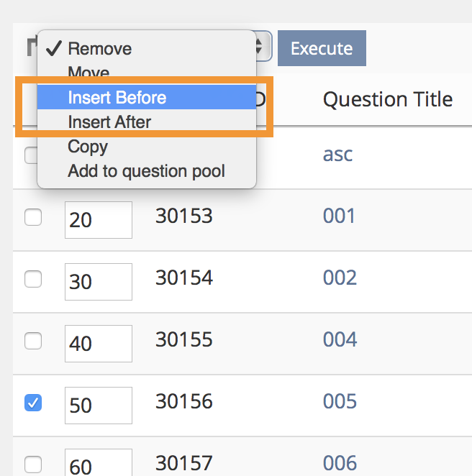Viewport: 472px width, 476px height.
Task: Focus the order field showing 30
Action: [98, 281]
